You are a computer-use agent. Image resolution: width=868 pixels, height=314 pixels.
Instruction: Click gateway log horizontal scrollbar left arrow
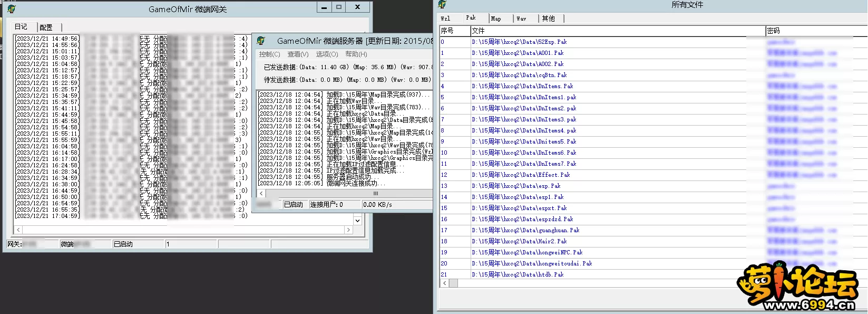tap(18, 230)
